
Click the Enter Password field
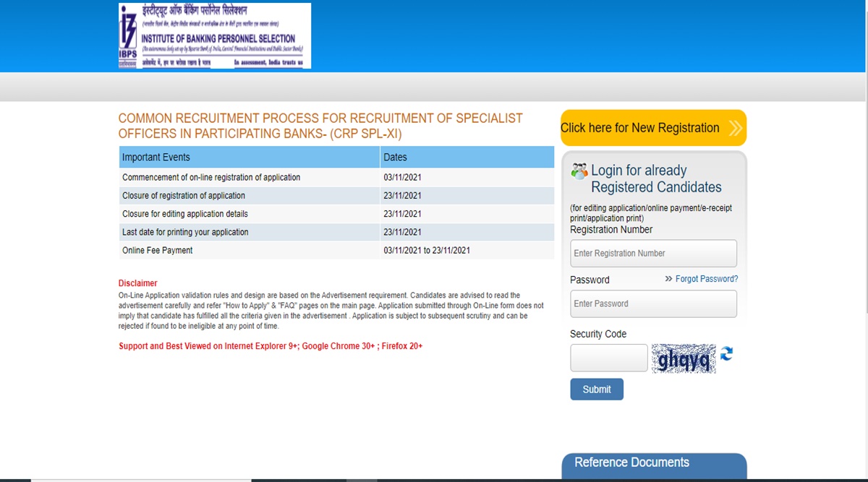pyautogui.click(x=653, y=304)
